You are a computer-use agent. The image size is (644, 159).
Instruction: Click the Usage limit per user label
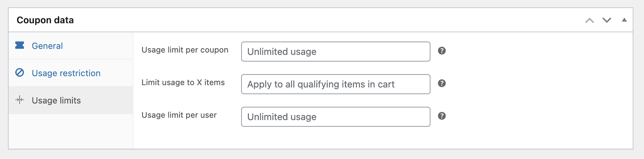point(179,115)
